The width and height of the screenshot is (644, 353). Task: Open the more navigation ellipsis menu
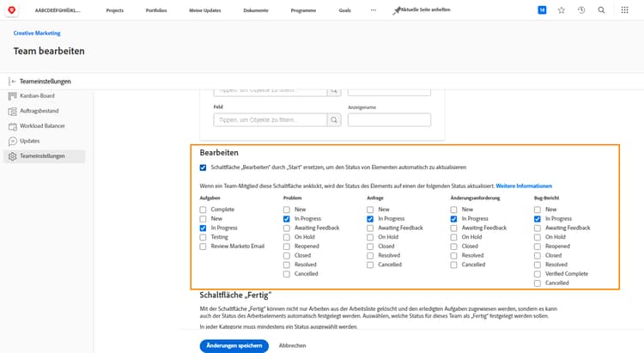click(x=374, y=10)
